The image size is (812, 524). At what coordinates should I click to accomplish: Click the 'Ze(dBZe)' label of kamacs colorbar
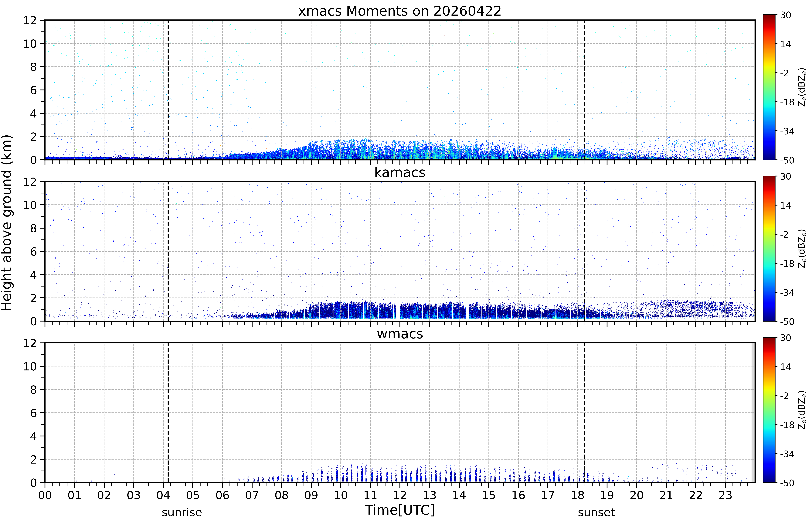click(x=802, y=248)
